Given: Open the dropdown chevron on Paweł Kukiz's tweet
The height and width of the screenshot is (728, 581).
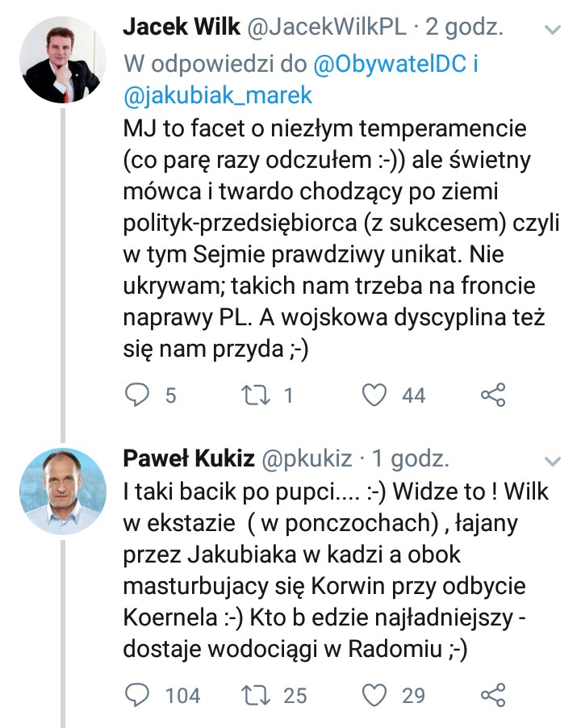Looking at the screenshot, I should (x=552, y=462).
